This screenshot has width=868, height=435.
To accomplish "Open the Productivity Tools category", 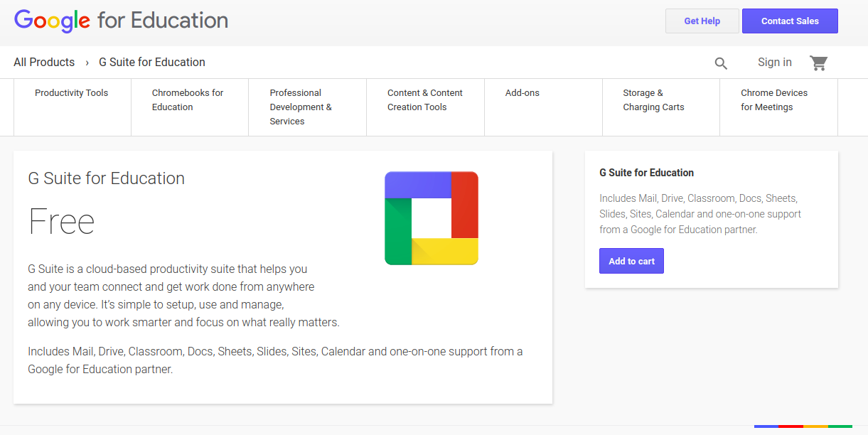I will coord(71,92).
